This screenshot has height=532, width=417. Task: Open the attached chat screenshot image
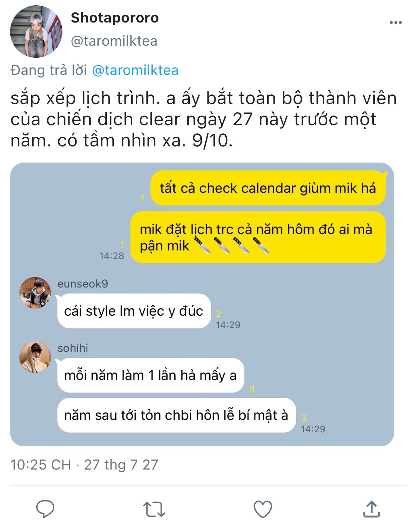(x=202, y=304)
